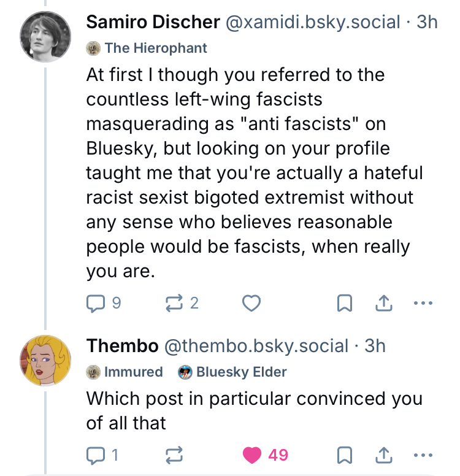Open Samiro Discher's display name link
The height and width of the screenshot is (476, 460).
tap(153, 22)
